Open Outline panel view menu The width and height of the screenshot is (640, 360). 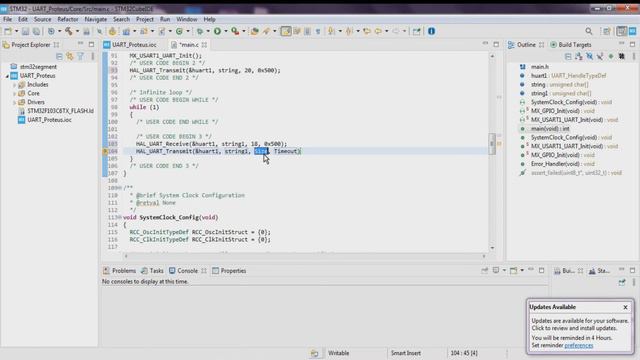point(633,56)
